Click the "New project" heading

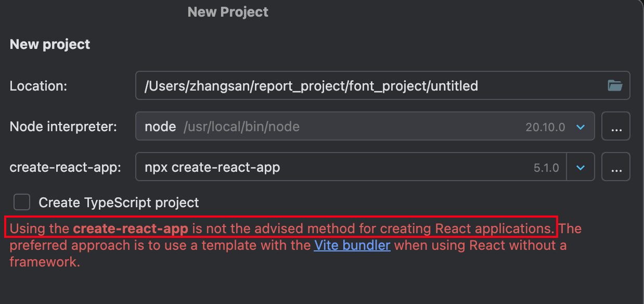tap(50, 44)
